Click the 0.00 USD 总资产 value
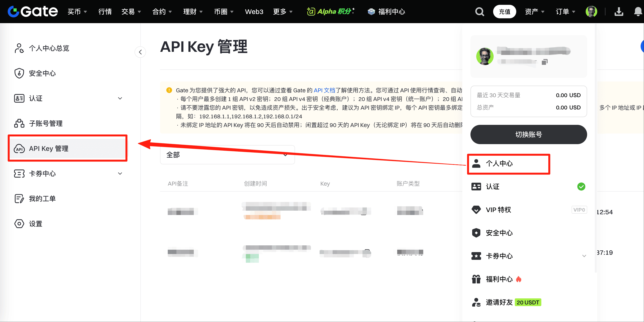 tap(568, 107)
